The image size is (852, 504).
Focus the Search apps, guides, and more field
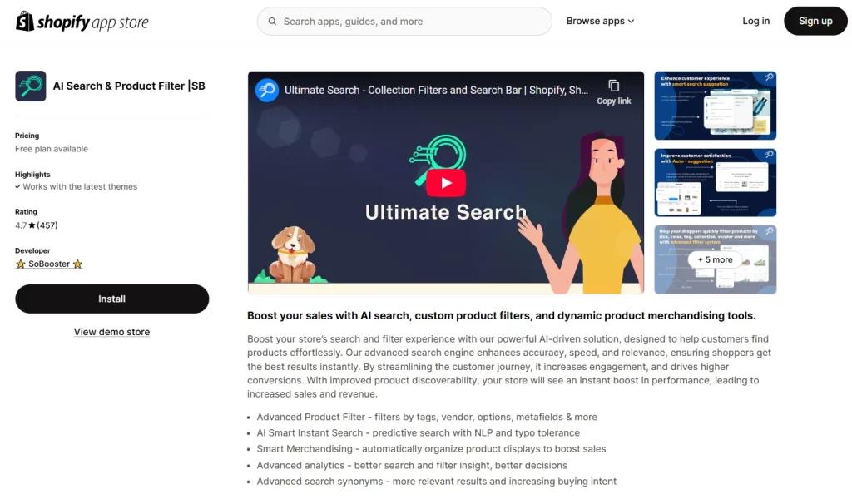(x=404, y=21)
